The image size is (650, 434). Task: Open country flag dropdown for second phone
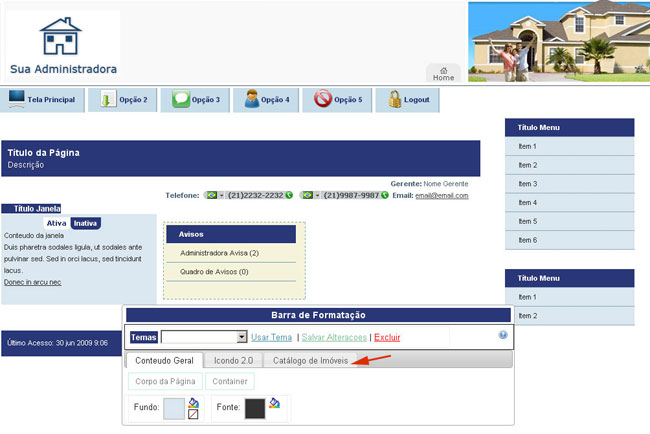coord(310,196)
